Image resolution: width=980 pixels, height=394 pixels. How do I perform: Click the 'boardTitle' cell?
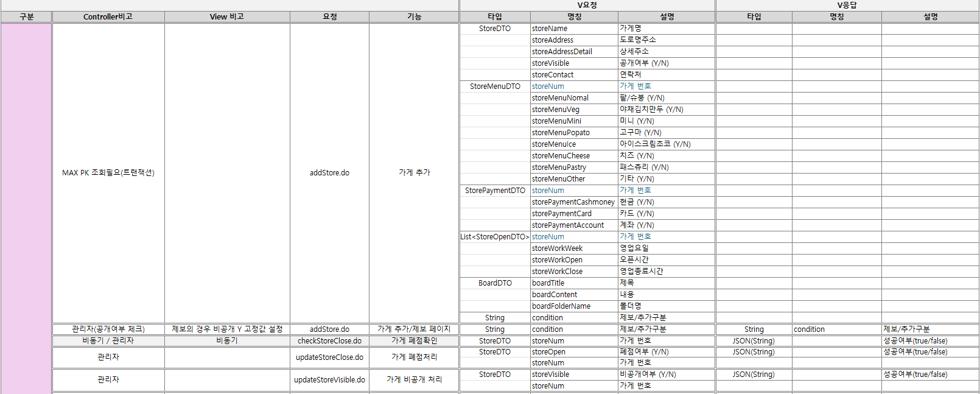tap(574, 283)
